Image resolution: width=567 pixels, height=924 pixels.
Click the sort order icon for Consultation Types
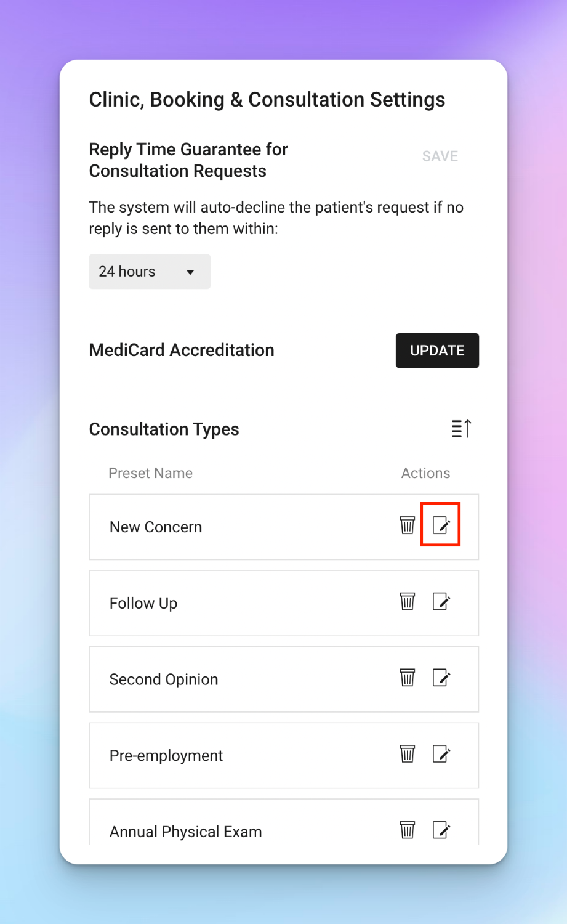[x=461, y=428]
